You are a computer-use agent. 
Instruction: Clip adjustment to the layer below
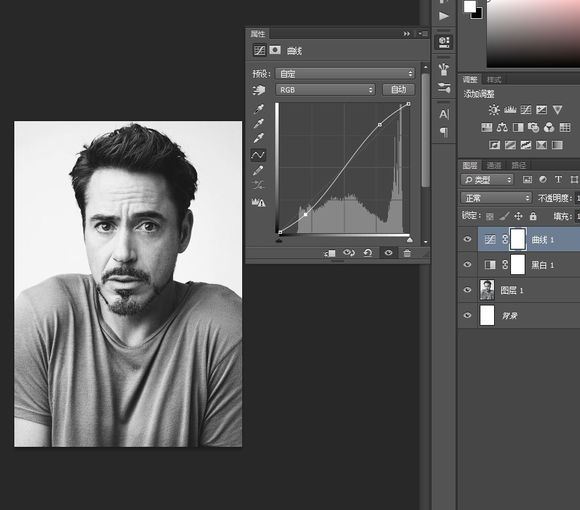[x=329, y=253]
